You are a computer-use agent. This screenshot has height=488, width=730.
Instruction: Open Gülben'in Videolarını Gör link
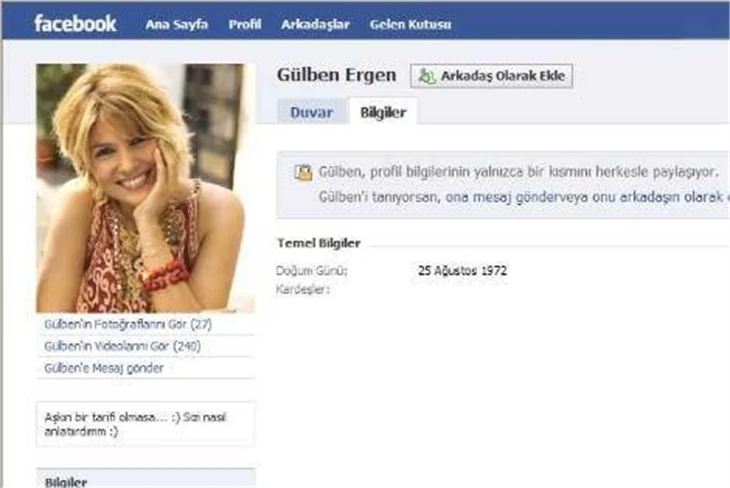(x=122, y=346)
